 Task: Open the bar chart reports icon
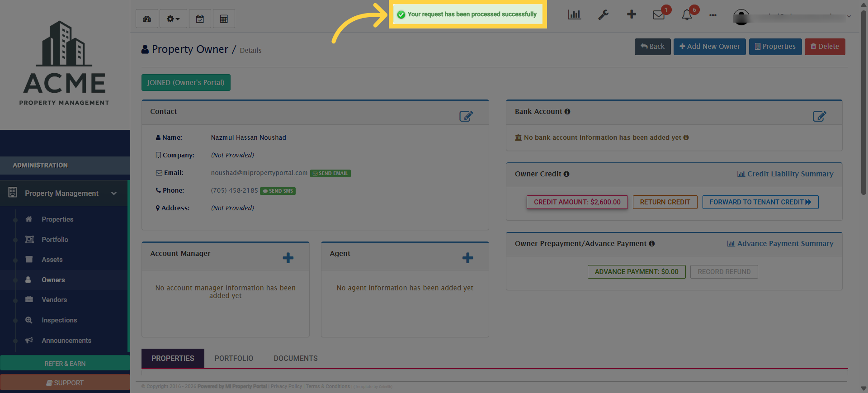click(x=574, y=14)
